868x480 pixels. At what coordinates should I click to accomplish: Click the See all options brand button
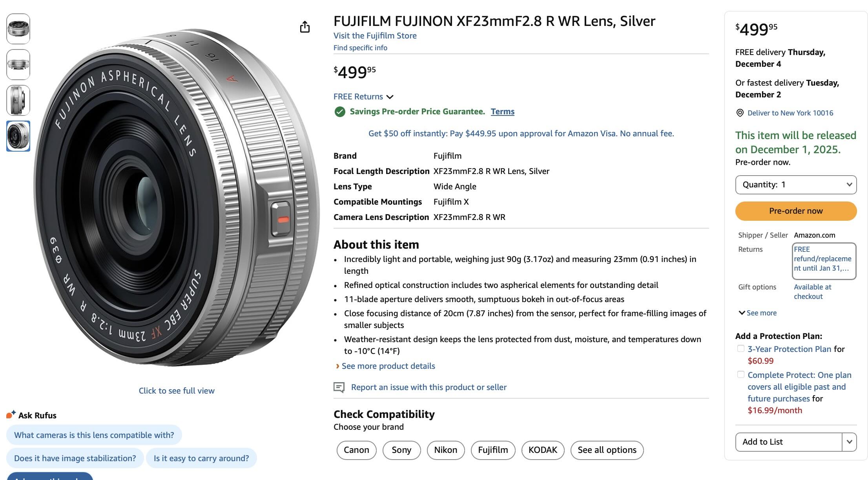[x=607, y=450]
